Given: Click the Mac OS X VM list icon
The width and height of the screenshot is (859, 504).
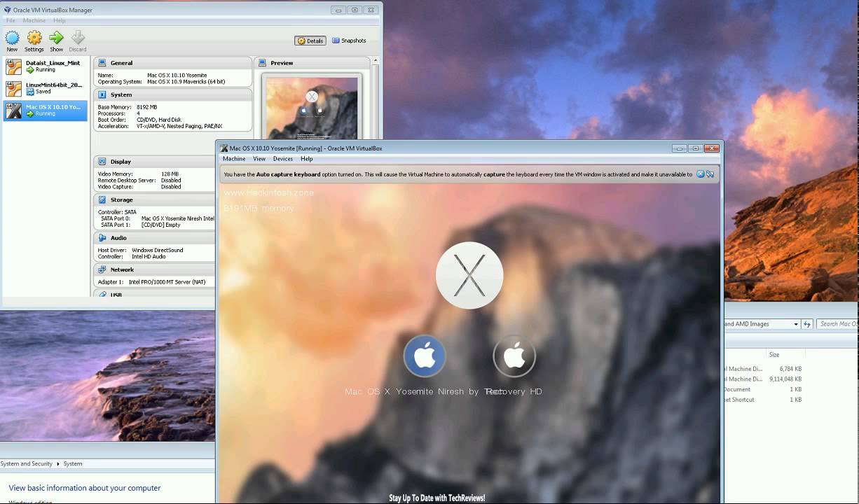Looking at the screenshot, I should tap(13, 110).
